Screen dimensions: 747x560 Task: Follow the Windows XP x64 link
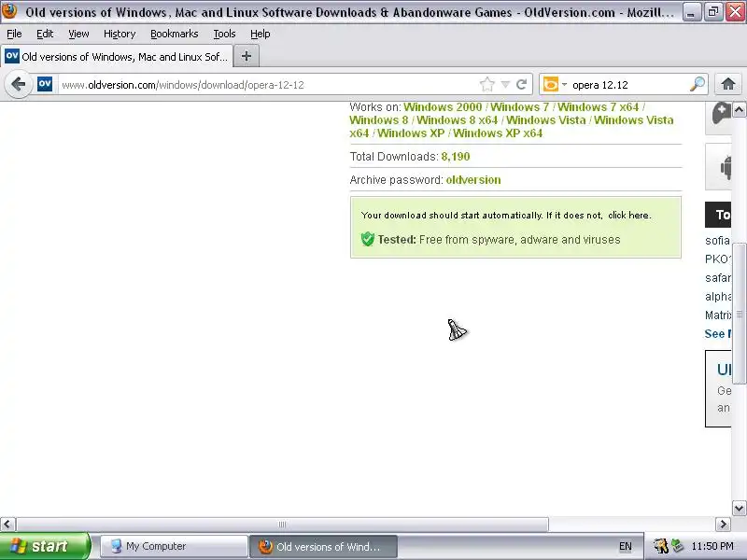[x=498, y=133]
